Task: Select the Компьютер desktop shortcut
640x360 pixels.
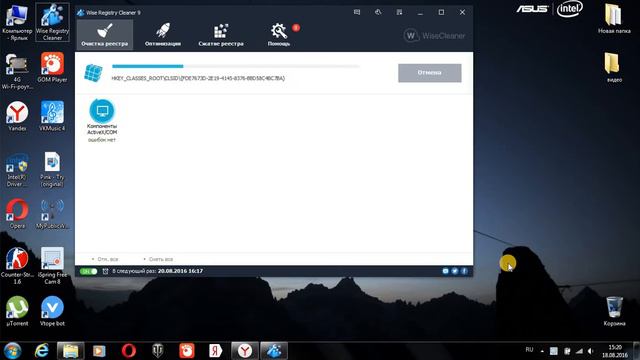Action: click(17, 22)
